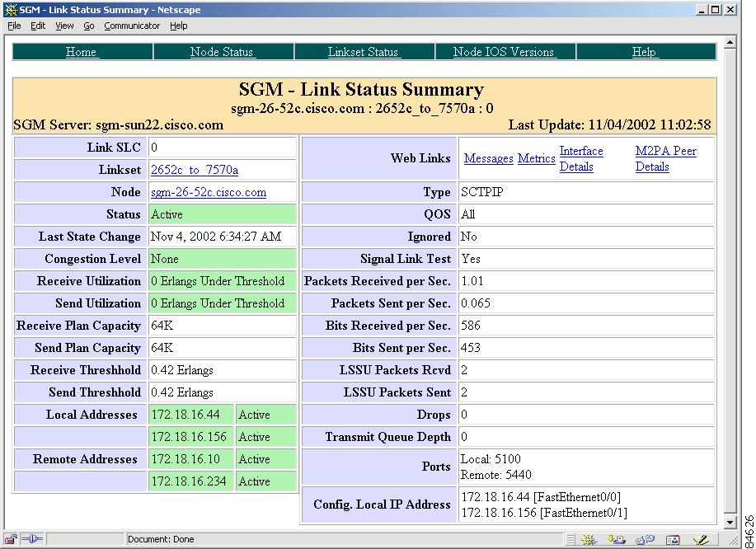Screen dimensions: 756x549
Task: Open the Node Status page link
Action: 222,52
